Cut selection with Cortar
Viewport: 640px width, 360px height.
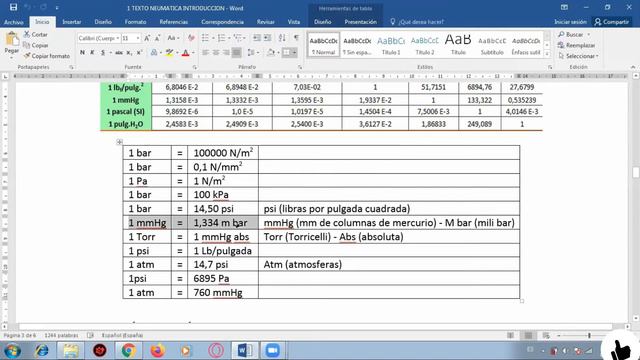tap(36, 35)
